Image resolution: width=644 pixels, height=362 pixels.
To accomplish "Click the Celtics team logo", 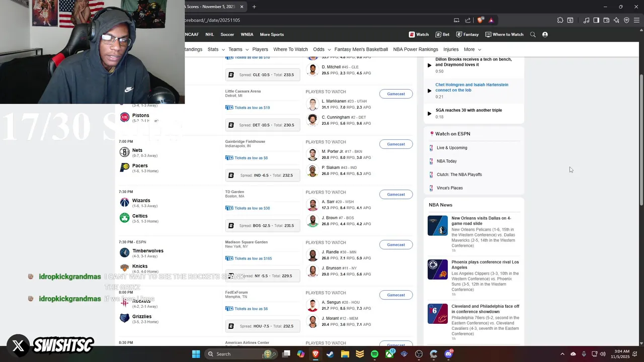I will [x=124, y=218].
